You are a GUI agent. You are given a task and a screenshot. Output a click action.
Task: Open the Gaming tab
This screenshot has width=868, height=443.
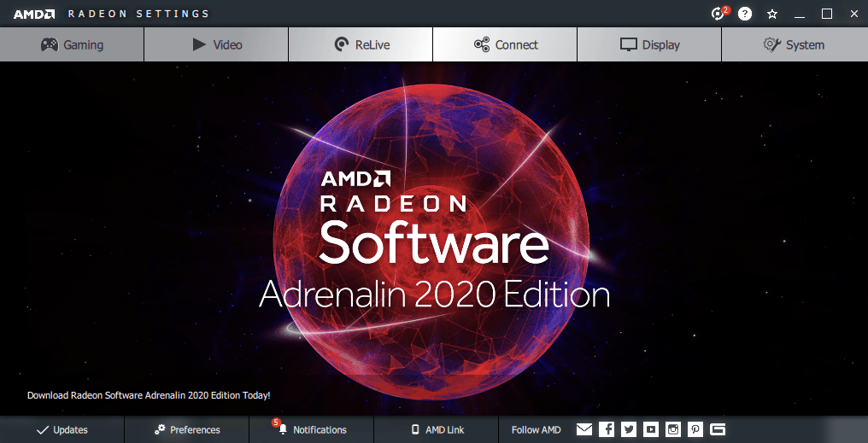pos(72,44)
